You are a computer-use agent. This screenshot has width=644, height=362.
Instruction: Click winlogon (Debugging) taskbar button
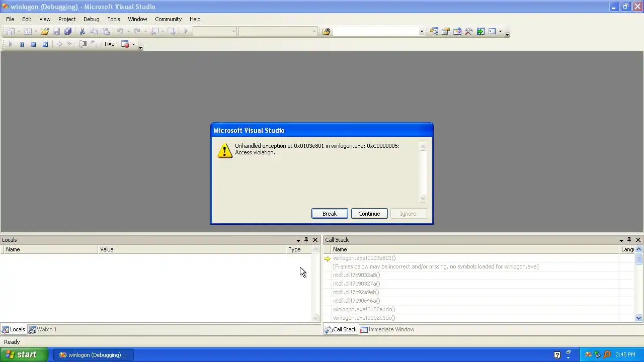[93, 355]
